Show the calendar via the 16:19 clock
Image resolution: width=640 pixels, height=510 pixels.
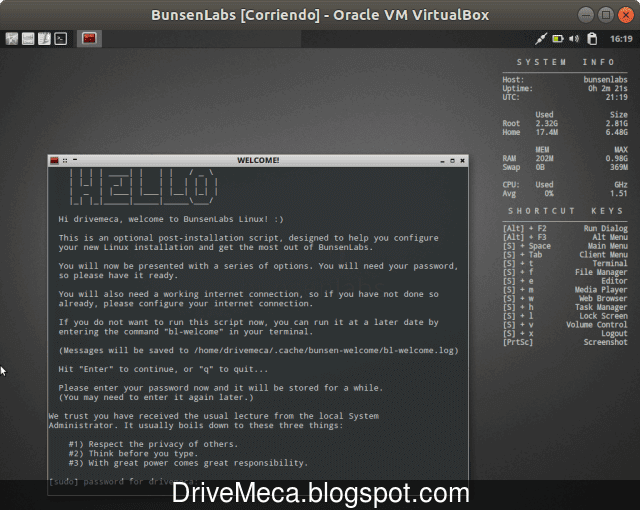621,39
